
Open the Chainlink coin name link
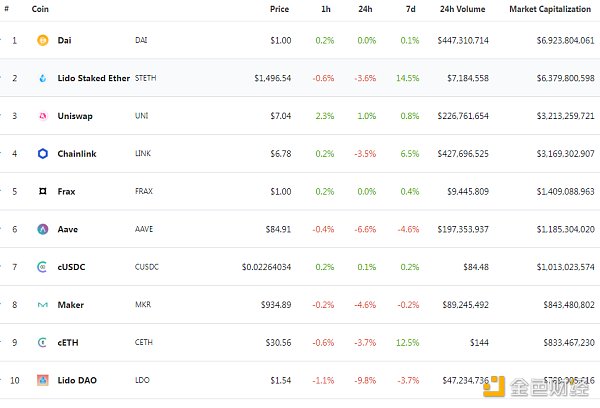[x=78, y=153]
